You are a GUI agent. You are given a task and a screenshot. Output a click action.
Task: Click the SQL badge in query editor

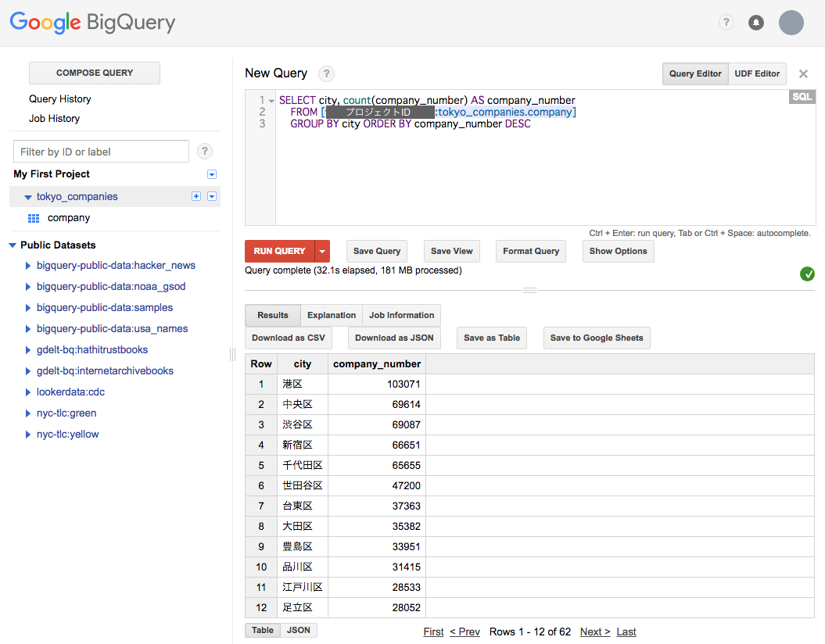(x=802, y=97)
